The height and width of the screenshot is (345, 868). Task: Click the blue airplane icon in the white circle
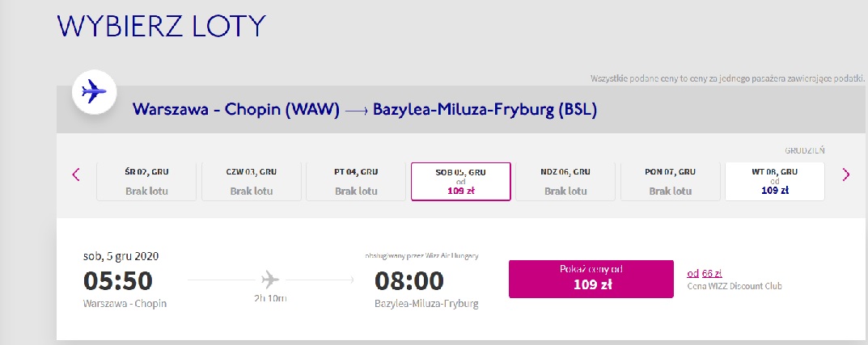(94, 92)
